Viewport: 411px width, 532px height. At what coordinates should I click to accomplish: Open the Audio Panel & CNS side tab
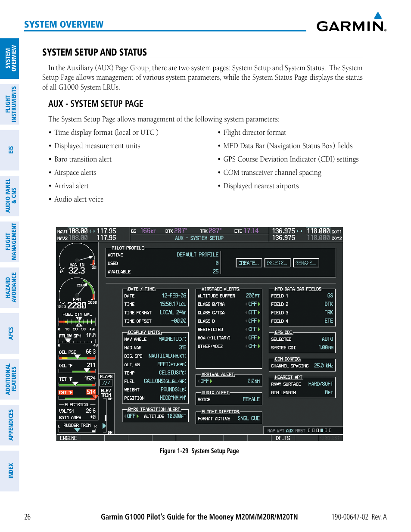9,196
